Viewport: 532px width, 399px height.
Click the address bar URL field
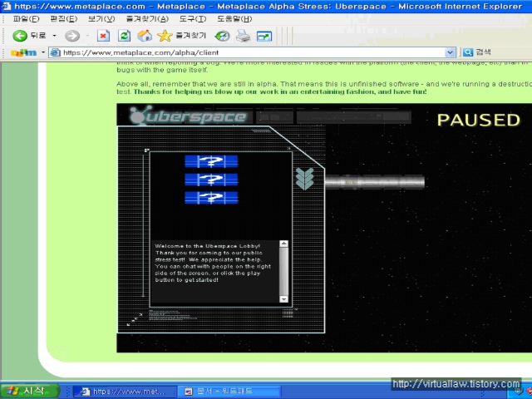click(x=253, y=52)
